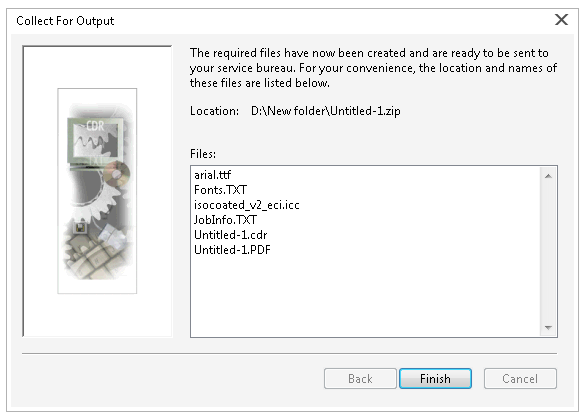This screenshot has height=414, width=588.
Task: Click the Cancel button
Action: tap(520, 378)
